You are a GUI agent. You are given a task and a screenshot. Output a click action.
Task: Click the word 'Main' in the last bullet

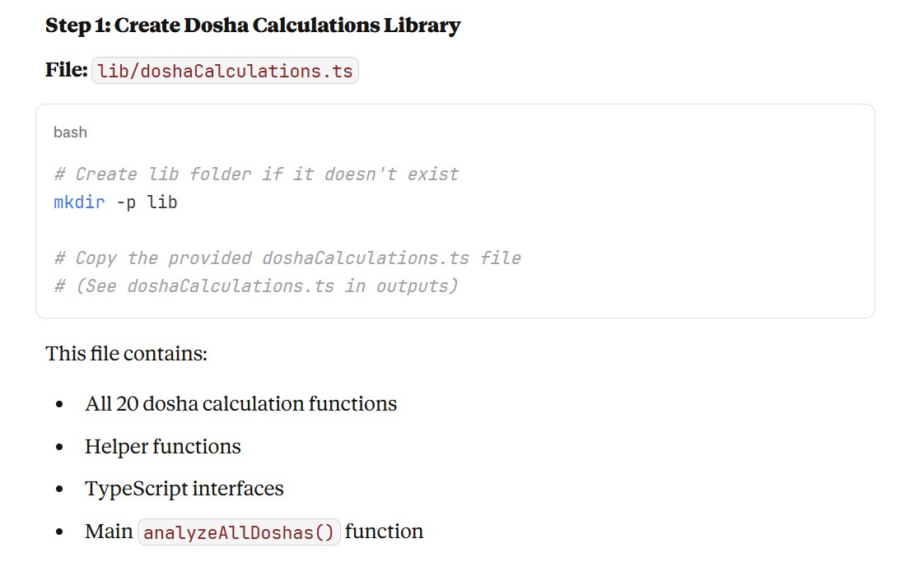point(108,532)
